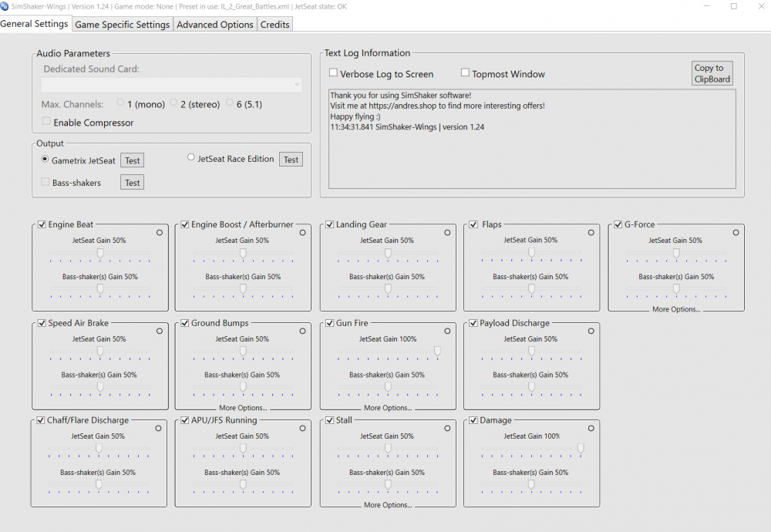Select the JetSeat Race Edition radio

[x=190, y=157]
